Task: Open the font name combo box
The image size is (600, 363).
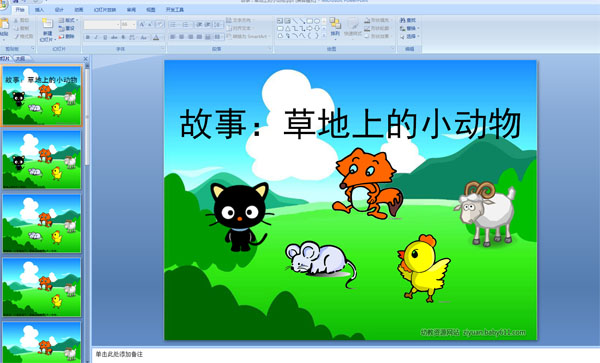Action: [x=102, y=25]
